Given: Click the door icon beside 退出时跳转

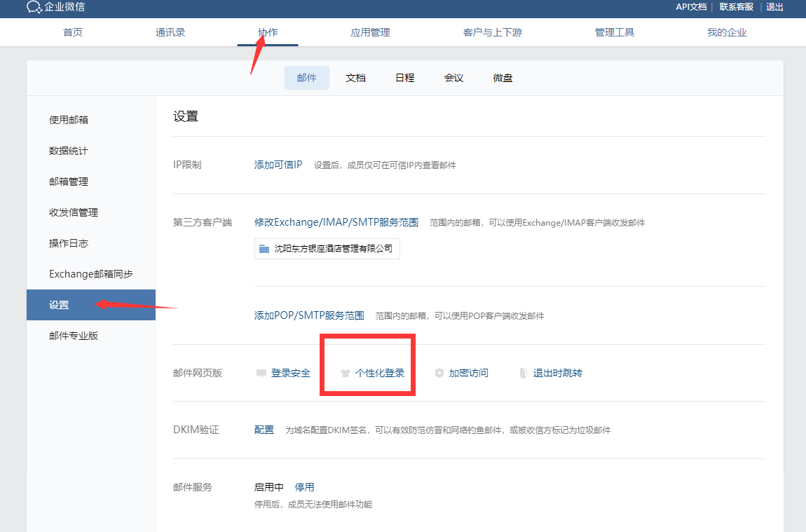Looking at the screenshot, I should coord(524,373).
